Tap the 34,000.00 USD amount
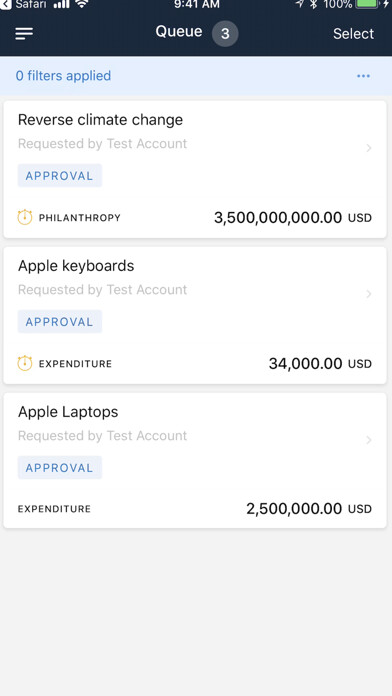The width and height of the screenshot is (392, 696). click(x=320, y=364)
